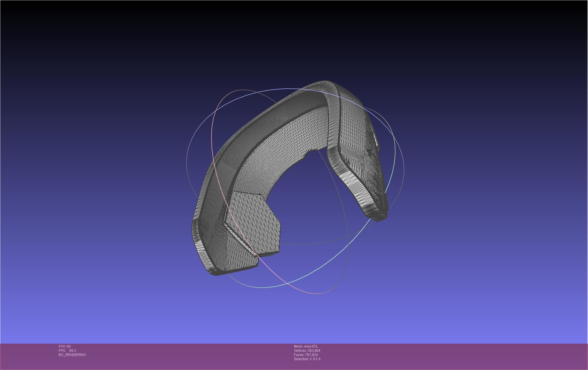The width and height of the screenshot is (588, 370).
Task: Click the 'Vertices: 383,964' text
Action: point(307,351)
